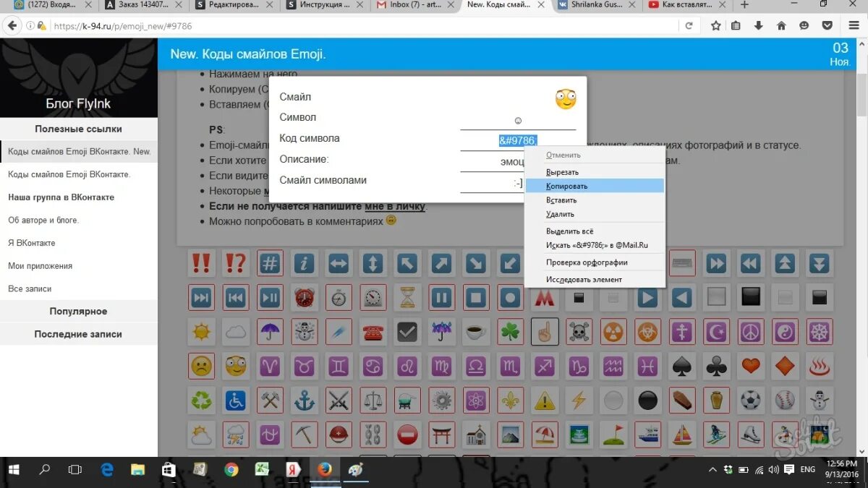868x488 pixels.
Task: Pick the information 'i' emoji tile
Action: tap(304, 263)
